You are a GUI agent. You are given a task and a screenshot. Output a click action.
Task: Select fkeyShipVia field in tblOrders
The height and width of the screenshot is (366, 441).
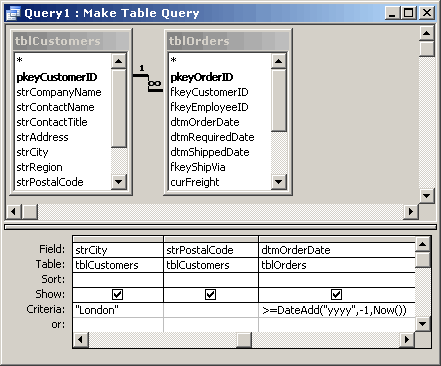pos(198,167)
